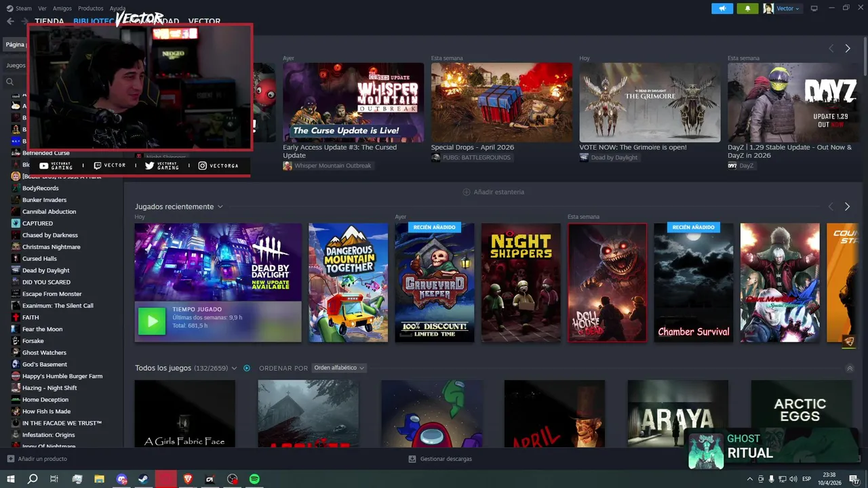
Task: Go back with the navigation arrow
Action: click(10, 21)
